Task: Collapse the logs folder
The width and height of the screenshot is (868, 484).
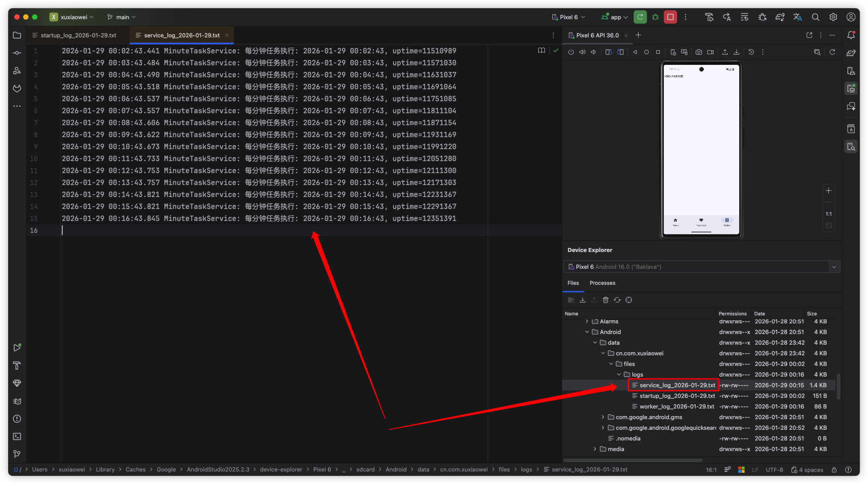Action: (619, 374)
